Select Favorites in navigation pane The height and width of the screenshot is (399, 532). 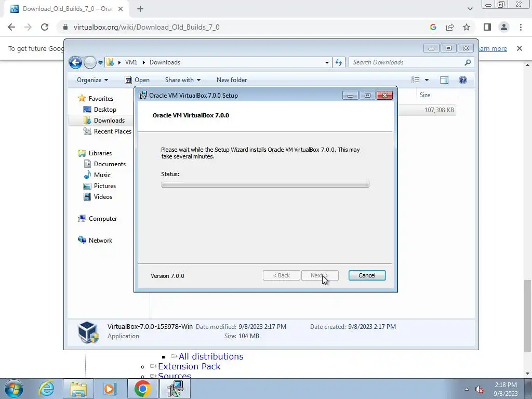click(96, 98)
